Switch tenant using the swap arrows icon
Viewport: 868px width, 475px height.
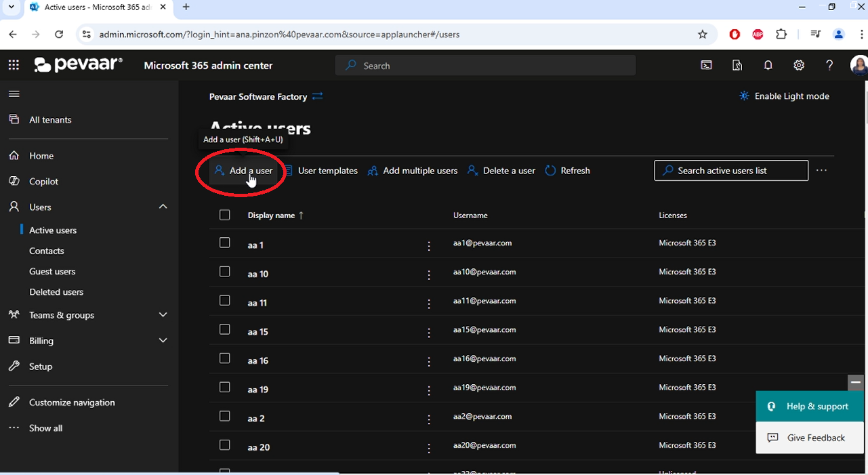click(x=317, y=96)
